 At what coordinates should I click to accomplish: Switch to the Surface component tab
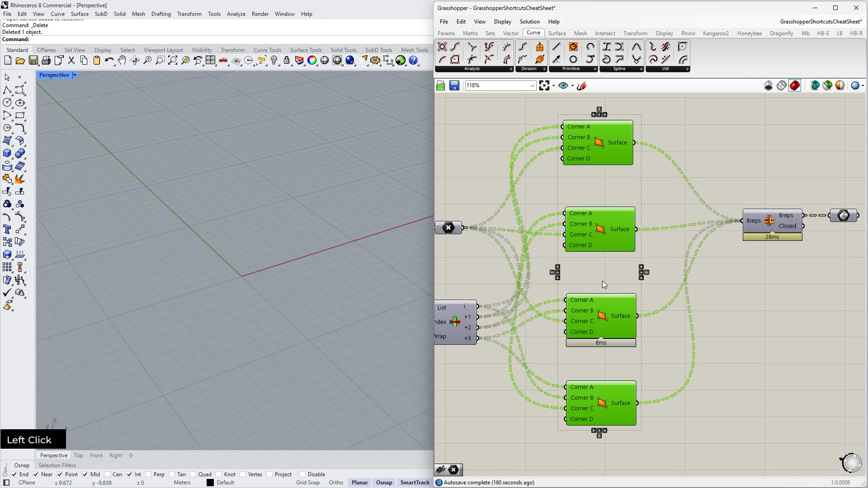click(557, 33)
